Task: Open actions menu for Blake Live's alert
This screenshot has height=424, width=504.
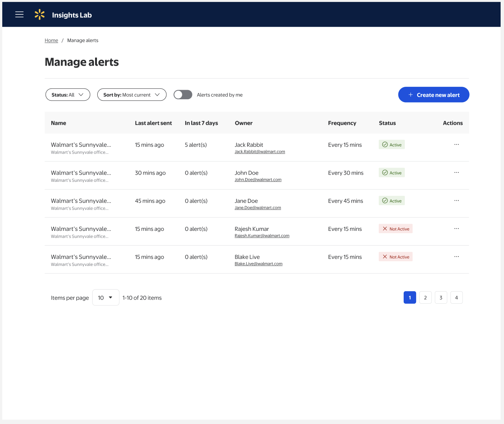Action: pos(456,257)
